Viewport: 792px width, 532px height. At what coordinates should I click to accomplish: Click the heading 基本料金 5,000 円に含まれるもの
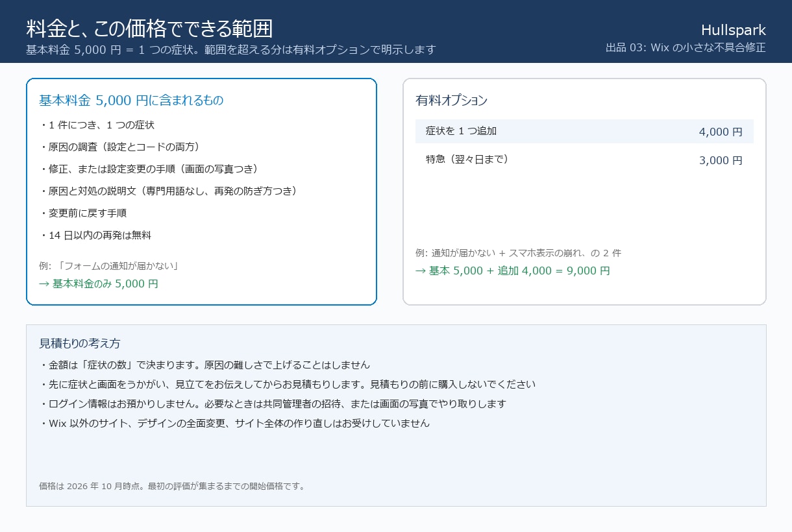pyautogui.click(x=131, y=101)
